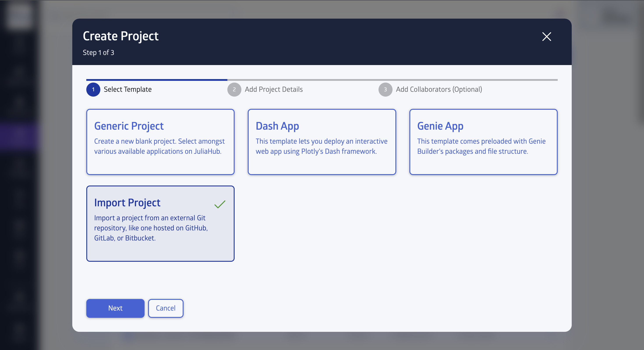644x350 pixels.
Task: Go to step 1 Select Template
Action: [x=119, y=90]
